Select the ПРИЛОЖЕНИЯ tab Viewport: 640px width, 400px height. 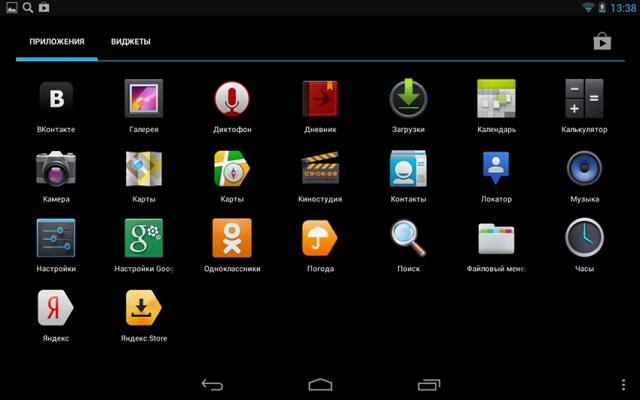click(56, 42)
